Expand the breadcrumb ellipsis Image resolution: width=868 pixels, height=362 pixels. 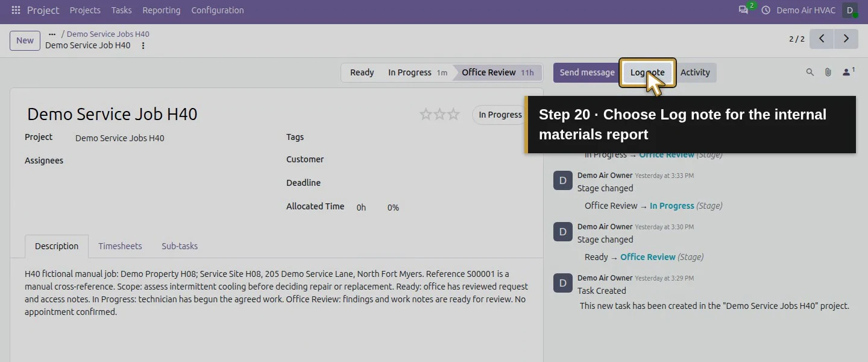(x=52, y=34)
